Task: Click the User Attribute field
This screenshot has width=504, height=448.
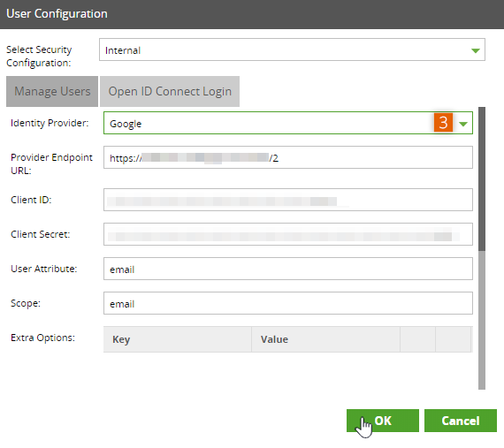Action: click(x=288, y=269)
